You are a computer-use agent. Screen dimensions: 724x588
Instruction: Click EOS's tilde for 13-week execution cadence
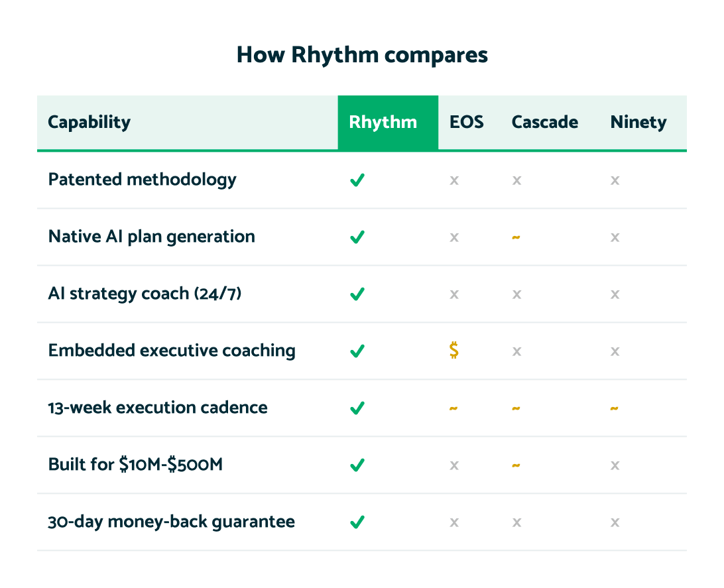(x=453, y=408)
